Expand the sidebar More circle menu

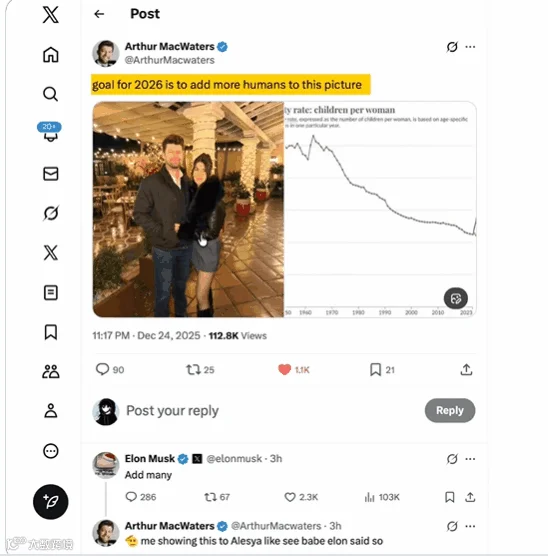click(x=51, y=451)
